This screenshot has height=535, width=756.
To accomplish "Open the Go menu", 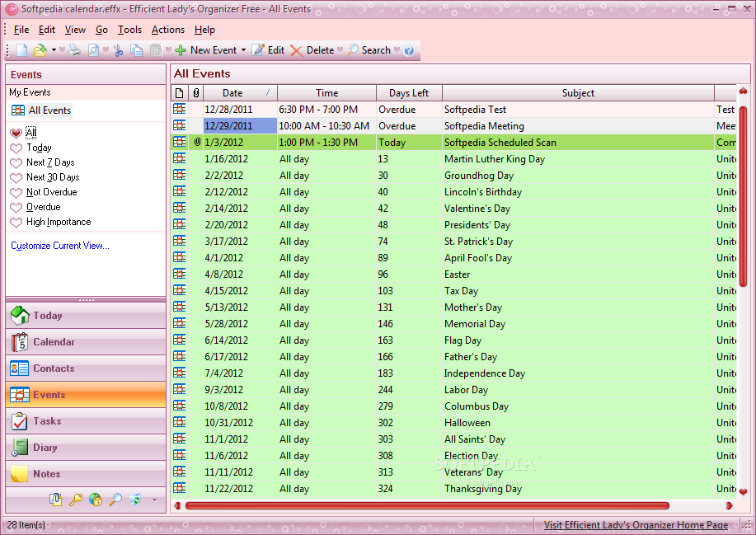I will pos(101,30).
